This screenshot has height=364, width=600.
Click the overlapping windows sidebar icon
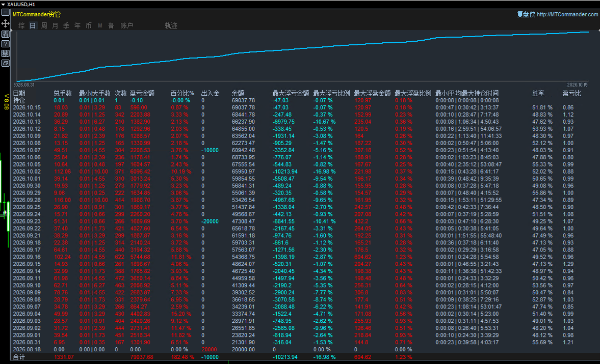click(6, 63)
